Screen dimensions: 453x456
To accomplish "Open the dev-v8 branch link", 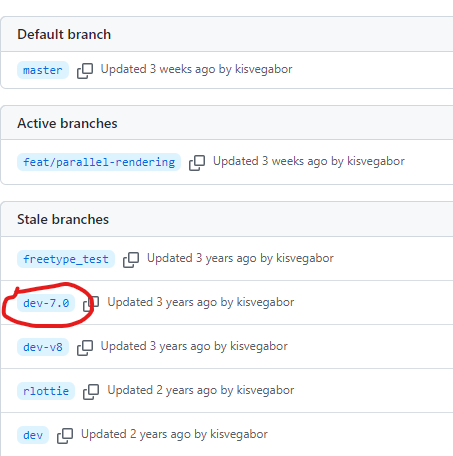I will (43, 347).
